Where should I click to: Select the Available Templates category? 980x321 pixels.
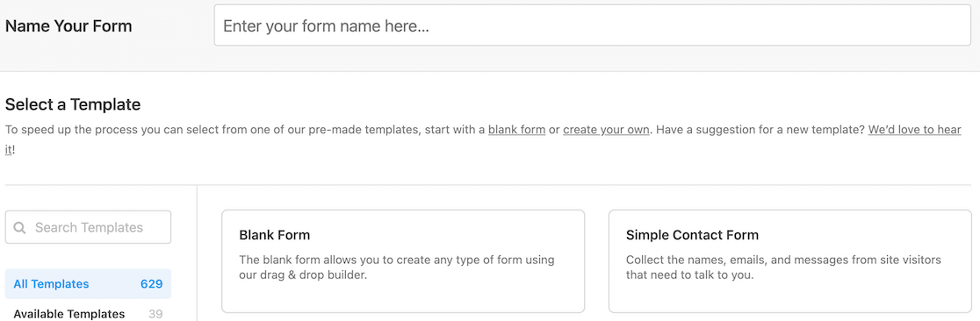pyautogui.click(x=88, y=313)
